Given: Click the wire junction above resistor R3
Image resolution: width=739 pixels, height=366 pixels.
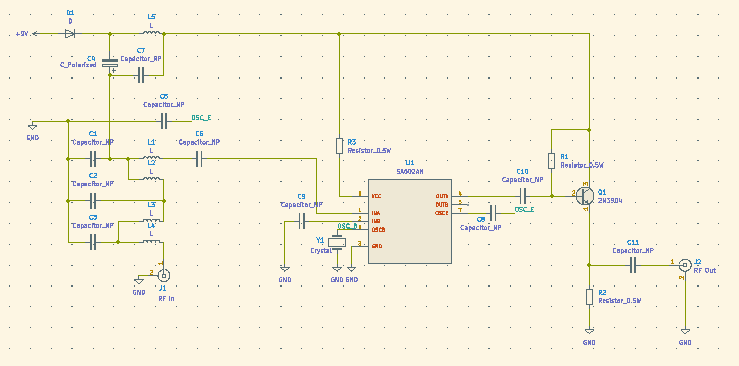Looking at the screenshot, I should (339, 34).
